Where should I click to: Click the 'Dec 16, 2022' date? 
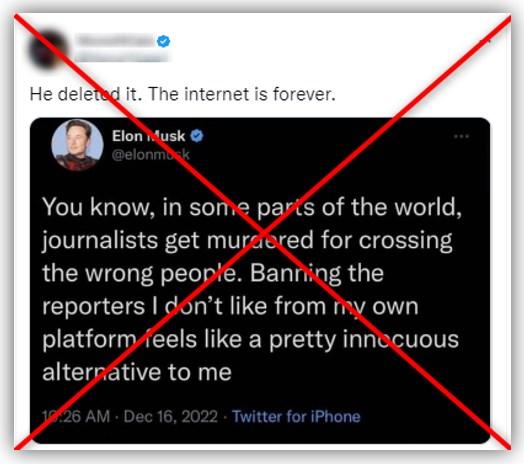[171, 417]
